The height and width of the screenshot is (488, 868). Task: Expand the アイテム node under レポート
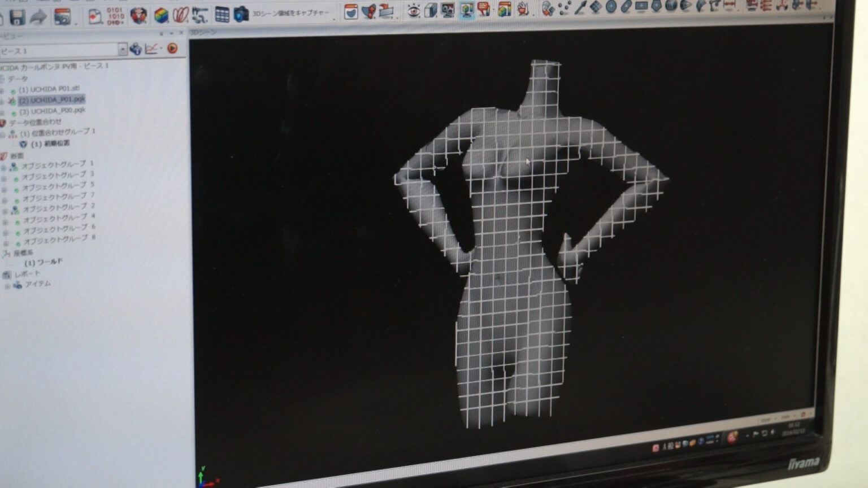point(7,286)
